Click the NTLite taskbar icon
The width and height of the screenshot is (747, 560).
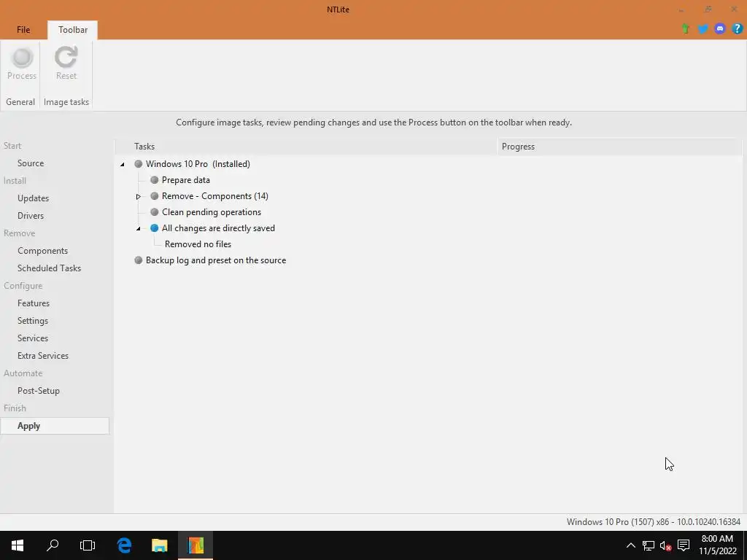[x=196, y=545]
